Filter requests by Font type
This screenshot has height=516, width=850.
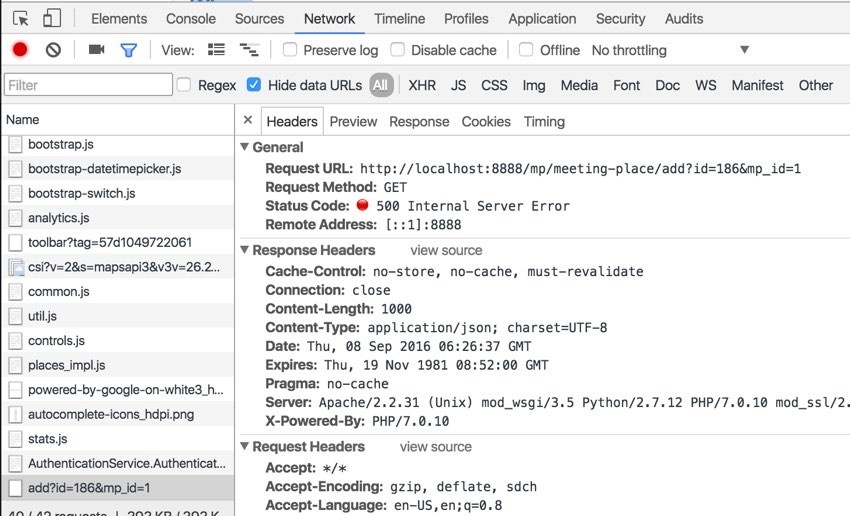pyautogui.click(x=627, y=85)
